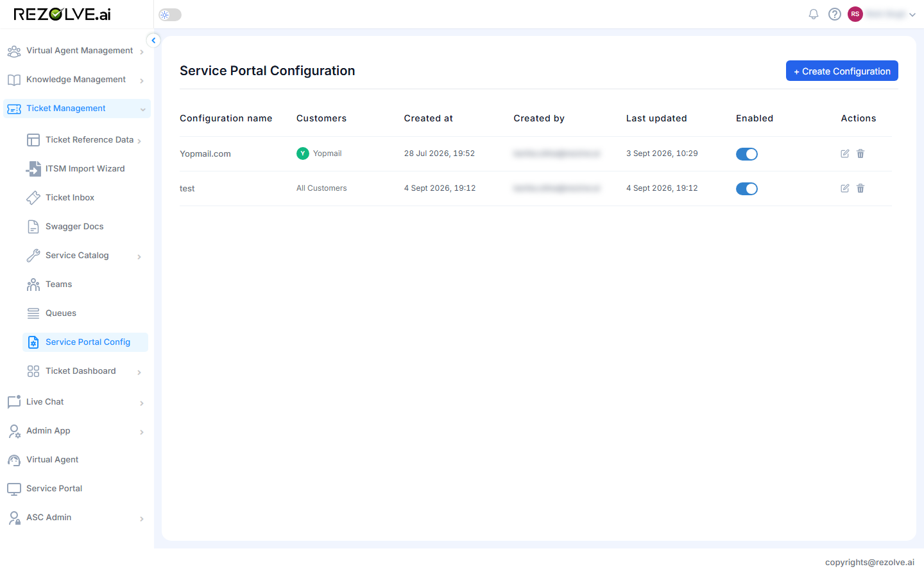
Task: Click Create Configuration button
Action: (x=842, y=71)
